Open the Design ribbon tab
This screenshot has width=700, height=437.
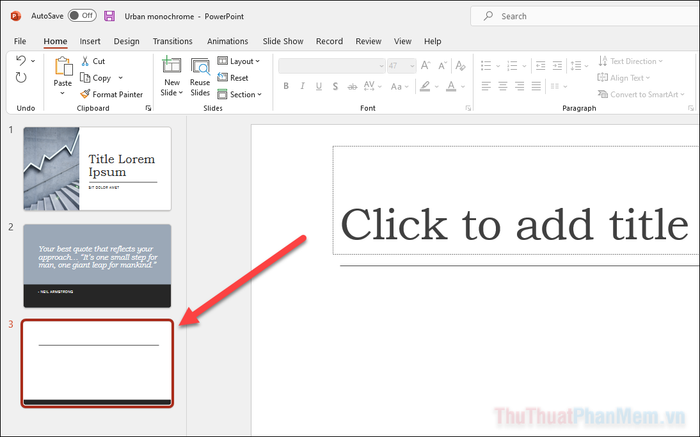(126, 41)
